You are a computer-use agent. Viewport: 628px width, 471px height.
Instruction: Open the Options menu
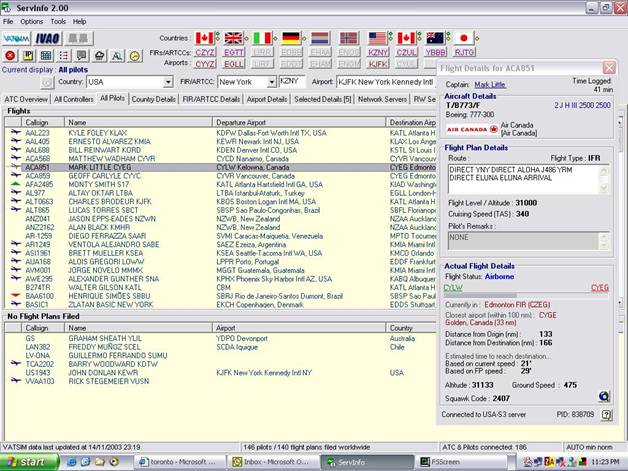coord(32,21)
